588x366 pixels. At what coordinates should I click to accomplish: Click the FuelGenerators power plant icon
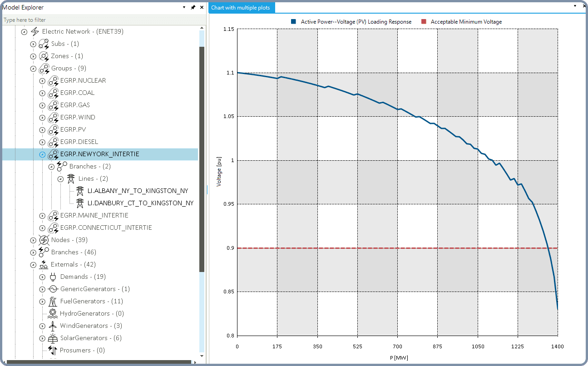click(x=53, y=301)
